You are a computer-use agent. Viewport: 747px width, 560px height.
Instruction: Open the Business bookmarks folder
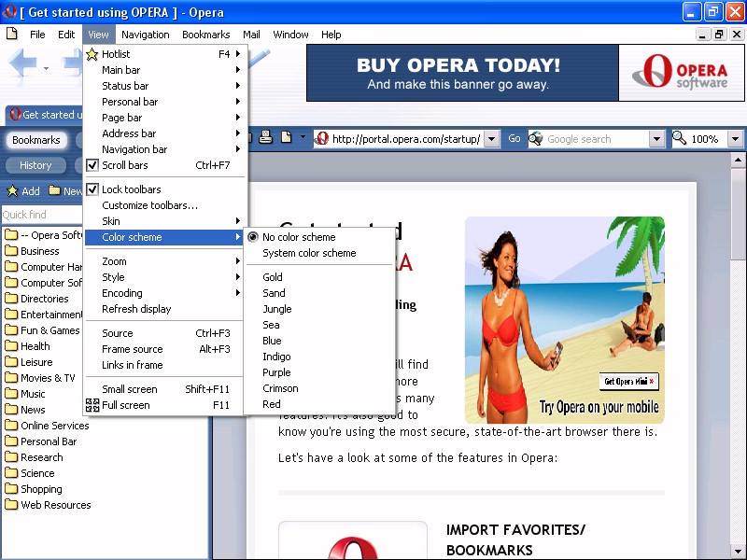39,251
